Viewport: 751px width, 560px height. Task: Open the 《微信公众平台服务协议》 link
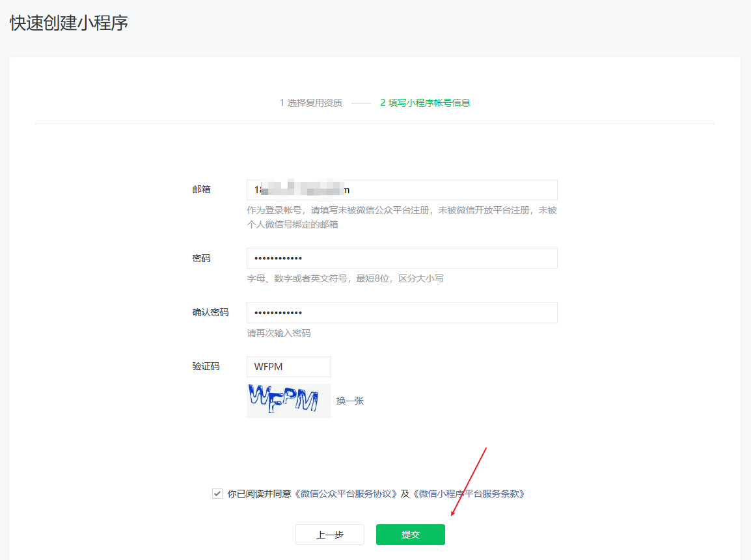click(x=346, y=494)
